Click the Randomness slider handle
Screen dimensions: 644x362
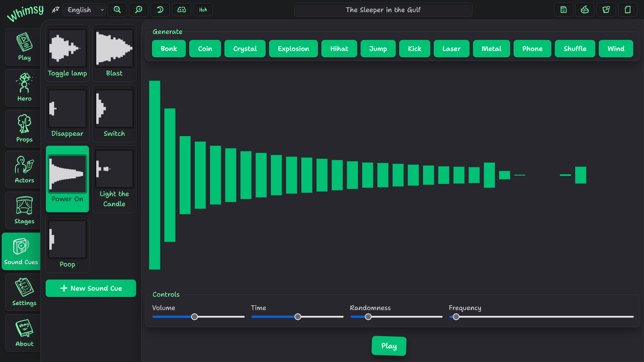(368, 317)
